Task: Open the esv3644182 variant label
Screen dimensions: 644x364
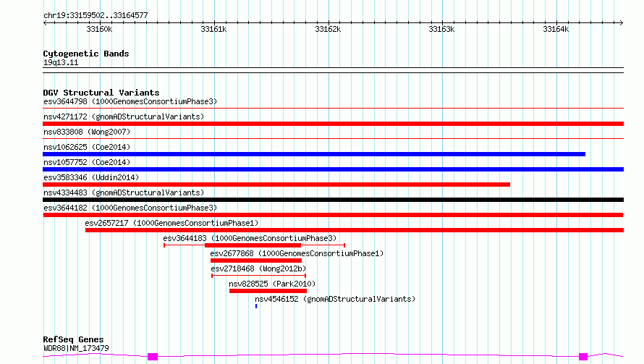Action: [x=130, y=208]
